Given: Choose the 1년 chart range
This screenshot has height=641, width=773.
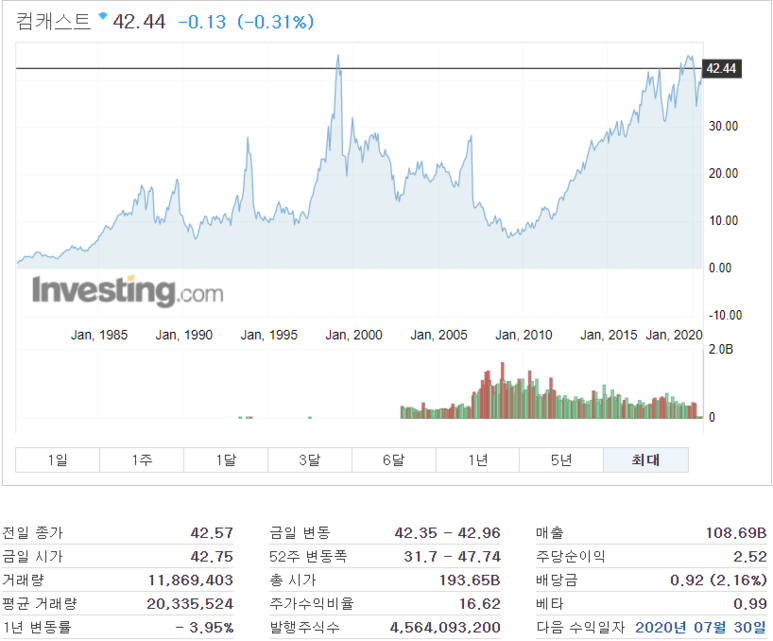Looking at the screenshot, I should 478,460.
